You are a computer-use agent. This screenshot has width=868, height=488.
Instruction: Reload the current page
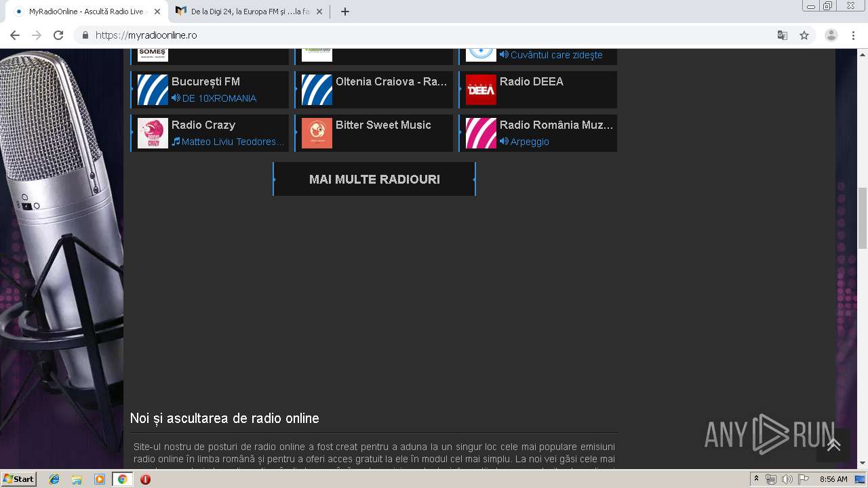[x=58, y=35]
